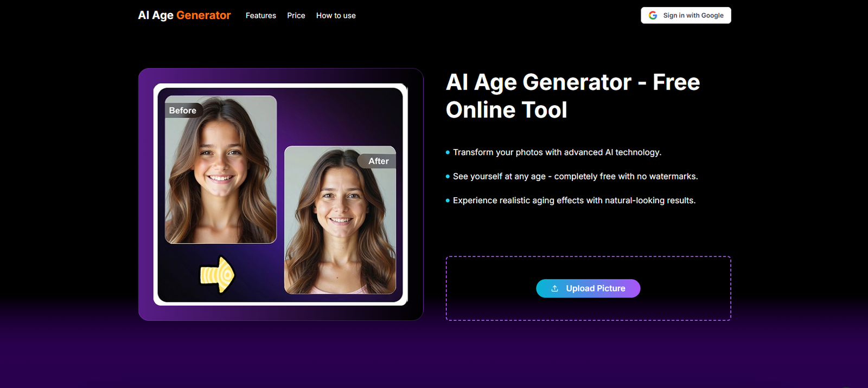Image resolution: width=868 pixels, height=388 pixels.
Task: Click the 'Experience realistic aging effects' text
Action: click(574, 201)
